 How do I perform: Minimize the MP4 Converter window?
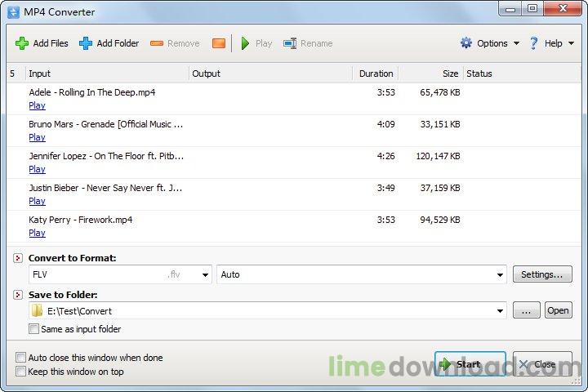pyautogui.click(x=510, y=9)
